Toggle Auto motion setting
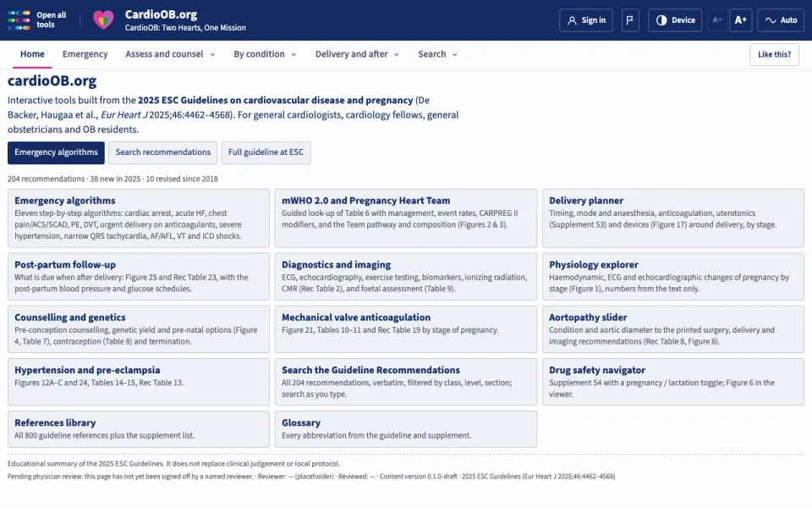Image resolution: width=812 pixels, height=508 pixels. (x=781, y=20)
